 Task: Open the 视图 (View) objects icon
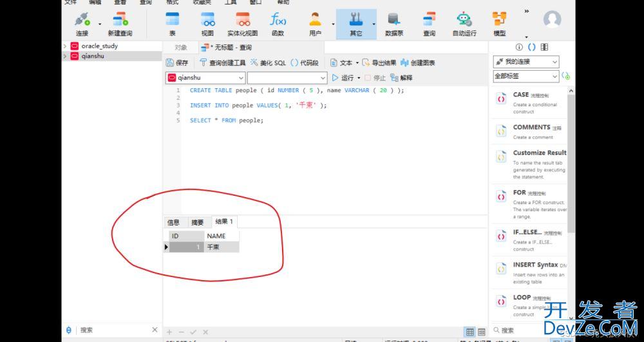click(x=207, y=24)
